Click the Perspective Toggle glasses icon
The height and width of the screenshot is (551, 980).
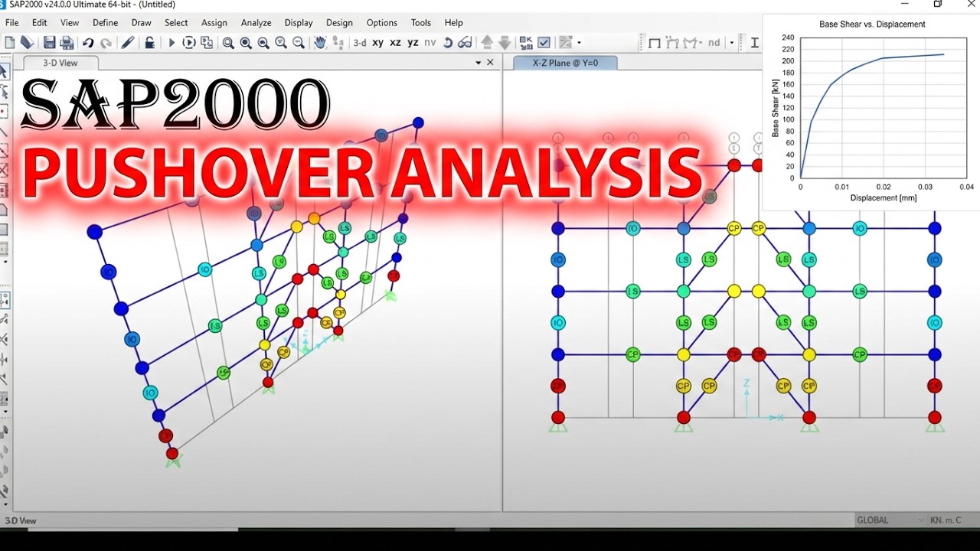click(465, 43)
